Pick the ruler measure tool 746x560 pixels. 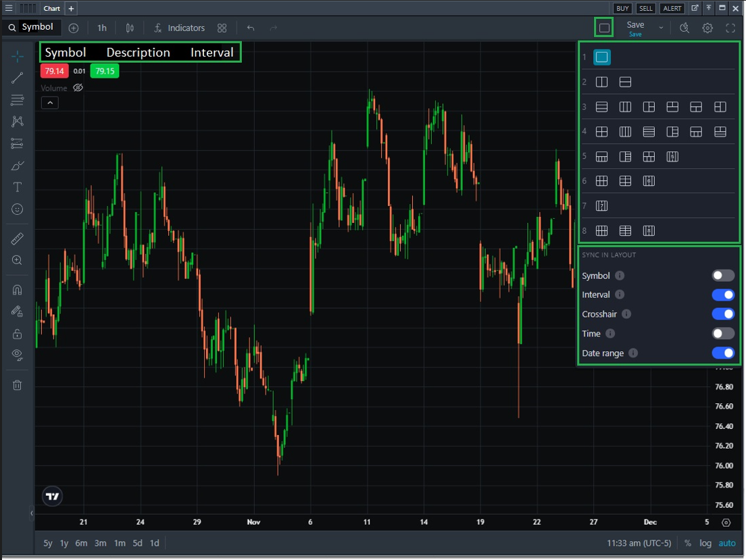click(18, 238)
